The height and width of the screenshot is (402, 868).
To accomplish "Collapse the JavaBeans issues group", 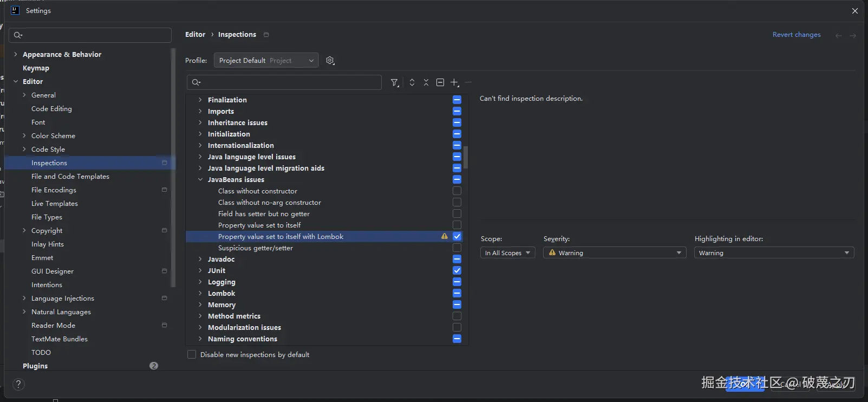I will (x=200, y=179).
